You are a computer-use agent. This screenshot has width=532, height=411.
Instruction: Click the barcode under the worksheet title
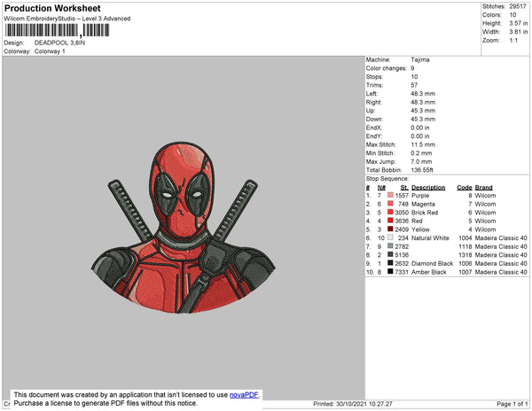click(57, 30)
